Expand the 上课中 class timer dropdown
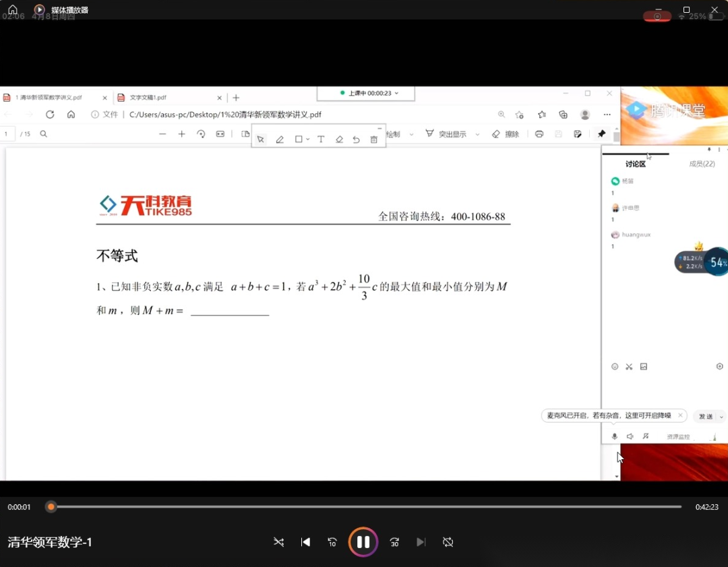The width and height of the screenshot is (728, 567). pyautogui.click(x=396, y=93)
